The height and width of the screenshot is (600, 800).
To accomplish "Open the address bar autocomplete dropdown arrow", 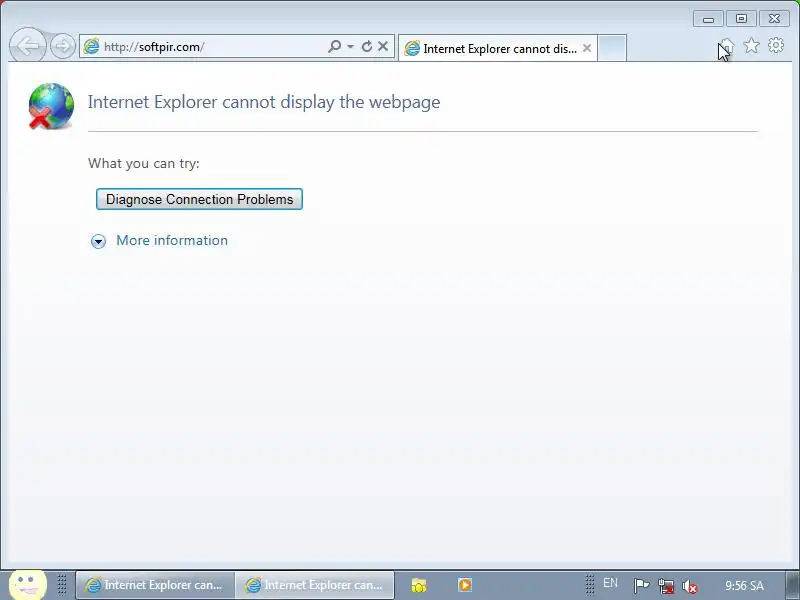I will pos(351,46).
